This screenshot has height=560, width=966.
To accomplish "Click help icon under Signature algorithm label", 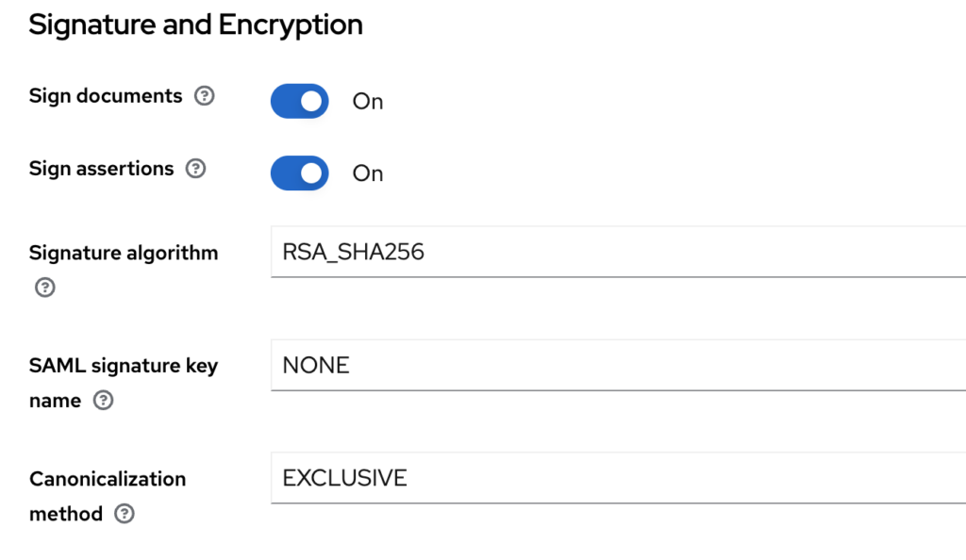I will point(45,288).
